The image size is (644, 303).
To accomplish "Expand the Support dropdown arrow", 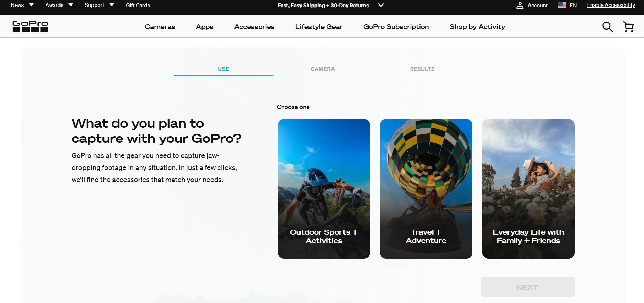I will point(112,5).
